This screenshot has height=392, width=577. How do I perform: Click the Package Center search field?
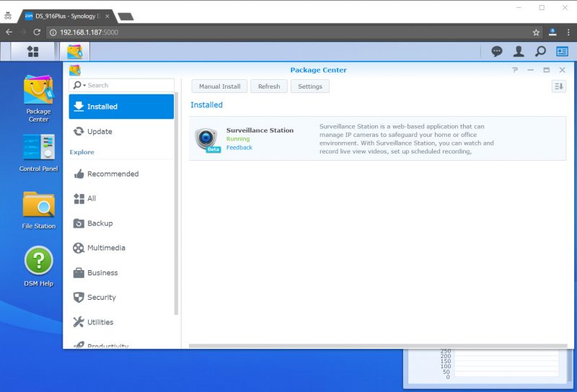(121, 85)
